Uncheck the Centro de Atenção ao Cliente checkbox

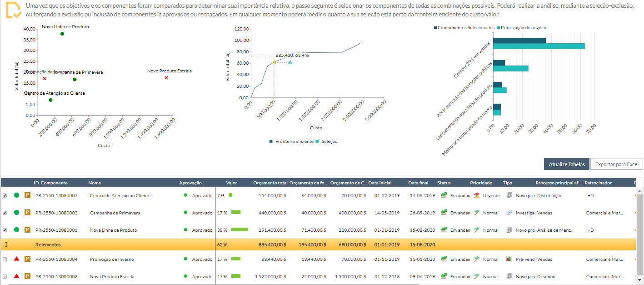pyautogui.click(x=5, y=195)
